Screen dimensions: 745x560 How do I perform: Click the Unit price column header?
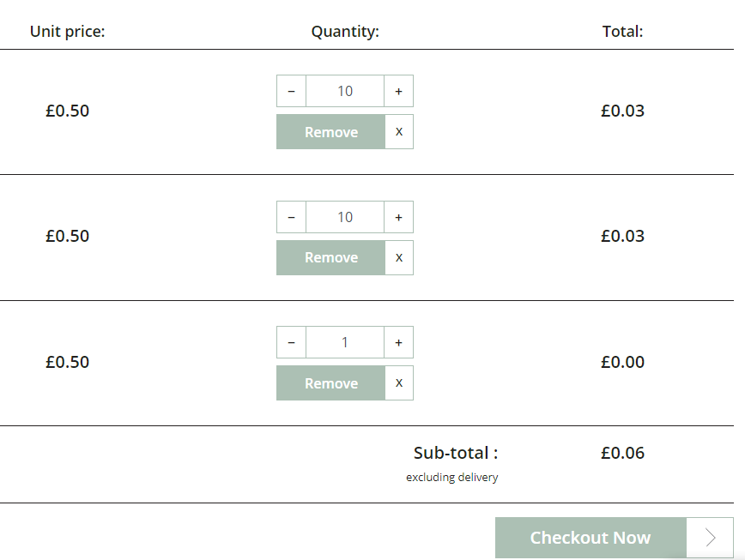click(68, 32)
